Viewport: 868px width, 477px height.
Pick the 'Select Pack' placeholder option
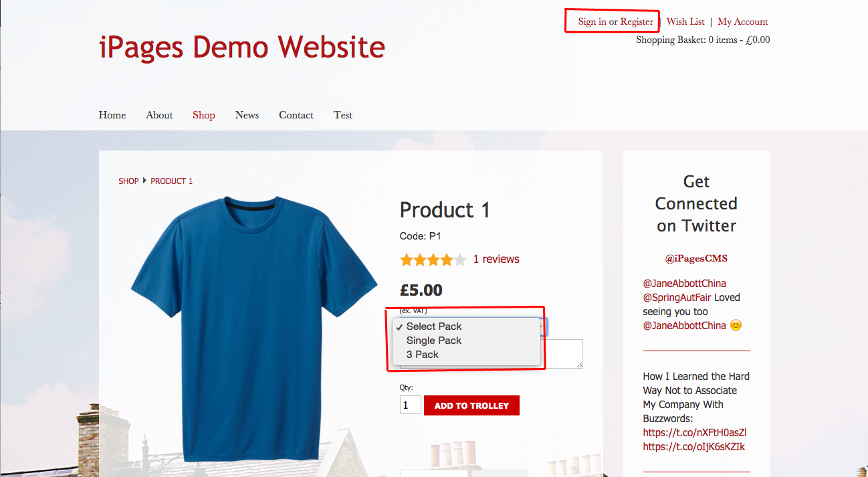tap(433, 326)
